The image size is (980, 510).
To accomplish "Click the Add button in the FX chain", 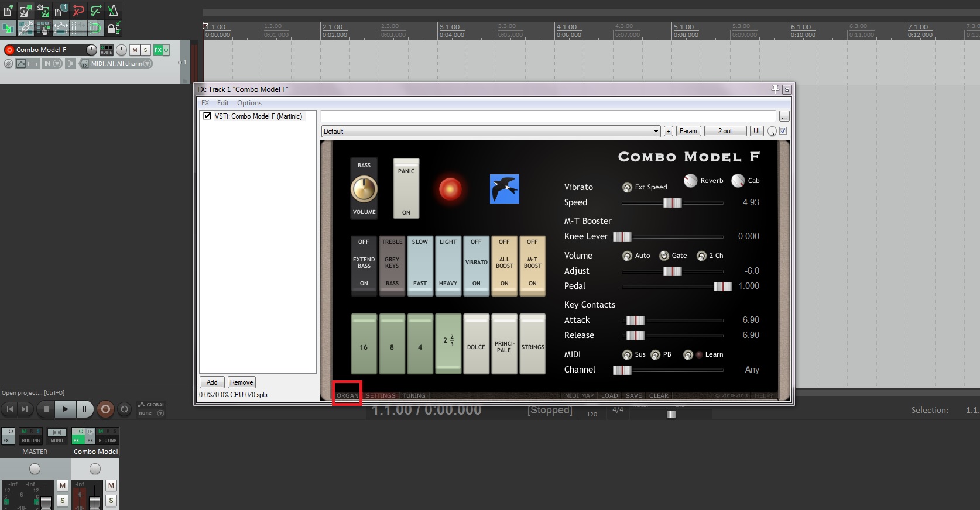I will [x=212, y=382].
